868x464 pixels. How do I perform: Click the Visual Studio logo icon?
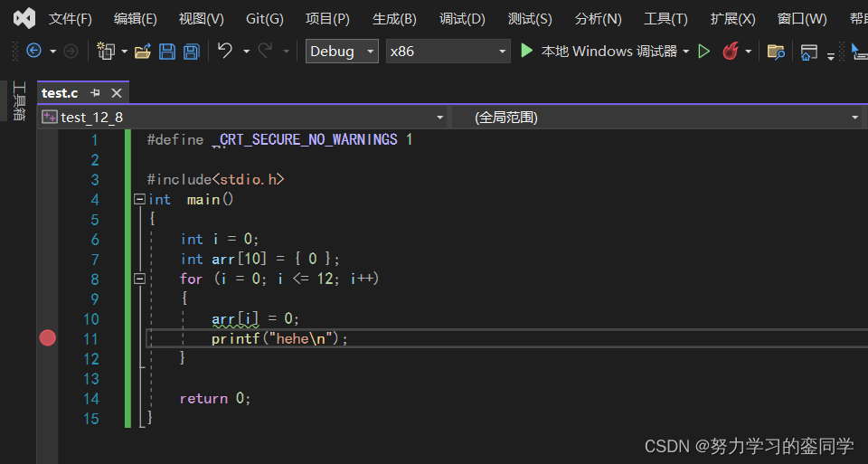[24, 18]
